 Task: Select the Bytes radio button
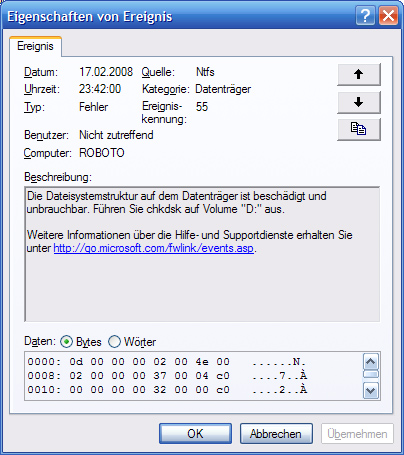click(66, 342)
